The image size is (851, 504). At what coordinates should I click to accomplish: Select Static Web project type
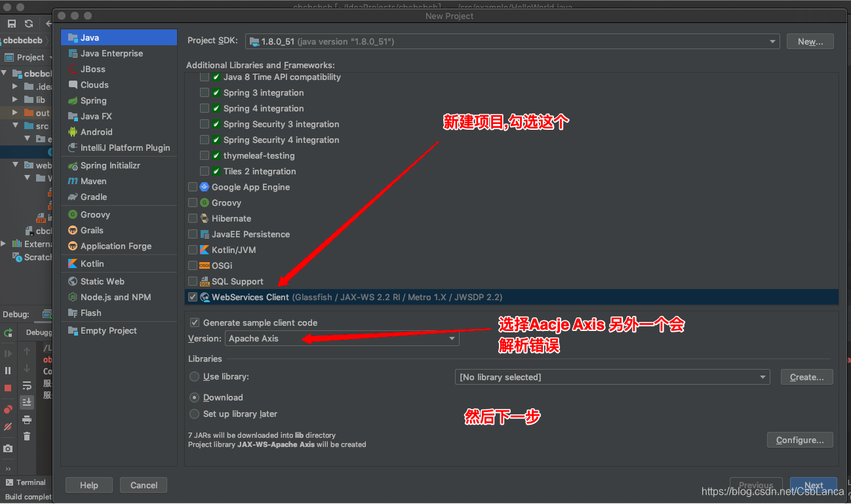click(119, 281)
